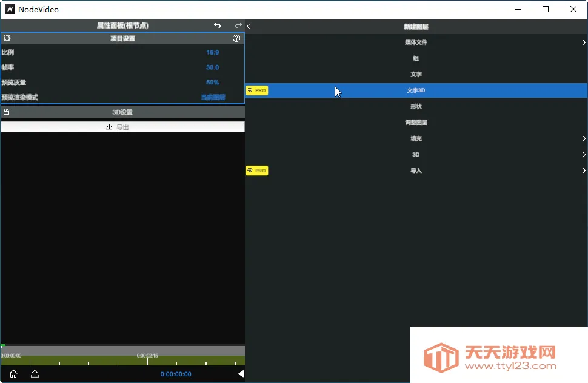Click the timecode field 0:00:00:00
The width and height of the screenshot is (588, 383).
pyautogui.click(x=176, y=375)
